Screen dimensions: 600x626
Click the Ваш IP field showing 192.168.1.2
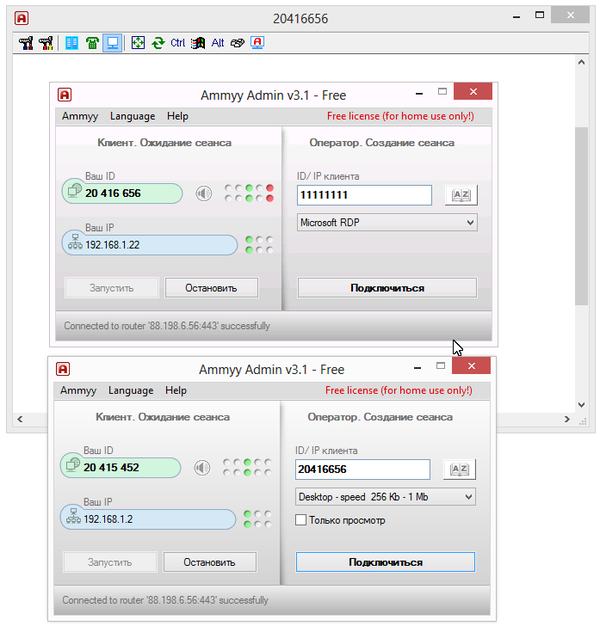[148, 519]
